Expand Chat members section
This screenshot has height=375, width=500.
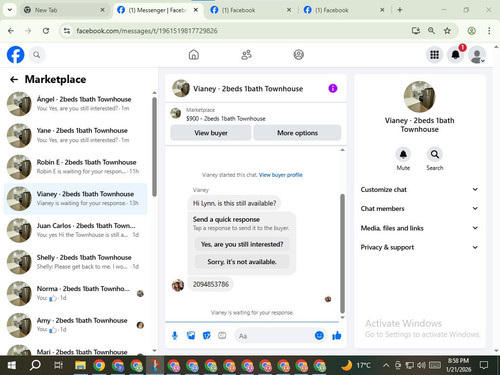(419, 209)
